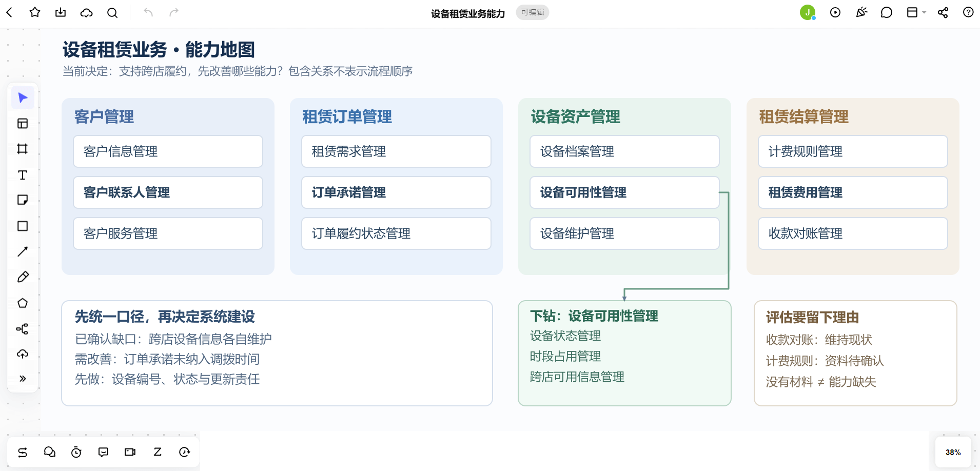Select the polygon shape tool
This screenshot has width=980, height=471.
click(23, 303)
